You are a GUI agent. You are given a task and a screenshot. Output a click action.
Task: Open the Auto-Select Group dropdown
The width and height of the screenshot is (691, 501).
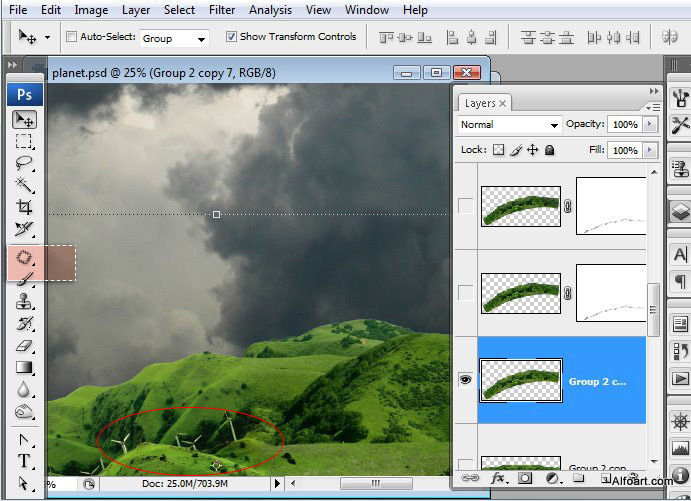coord(174,38)
